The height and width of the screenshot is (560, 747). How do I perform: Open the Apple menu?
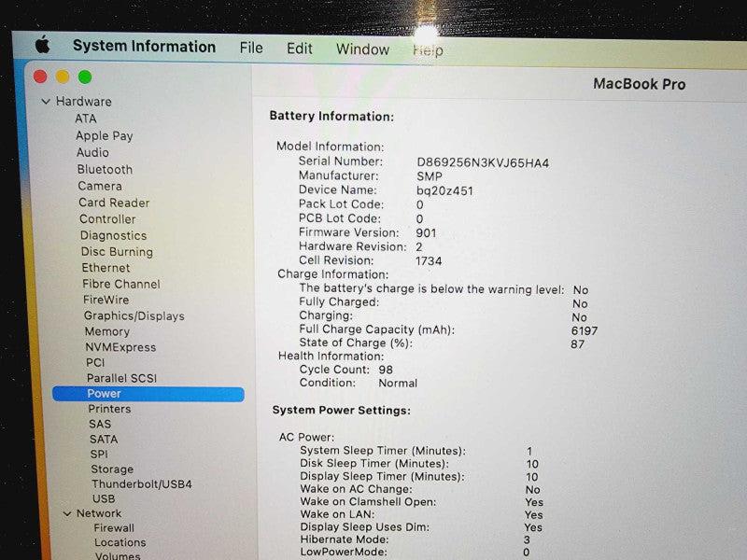coord(42,45)
